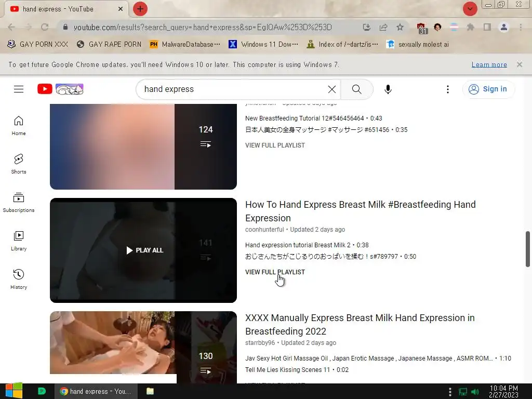Reload the page with refresh icon
Viewport: 532px width, 399px height.
pyautogui.click(x=45, y=27)
